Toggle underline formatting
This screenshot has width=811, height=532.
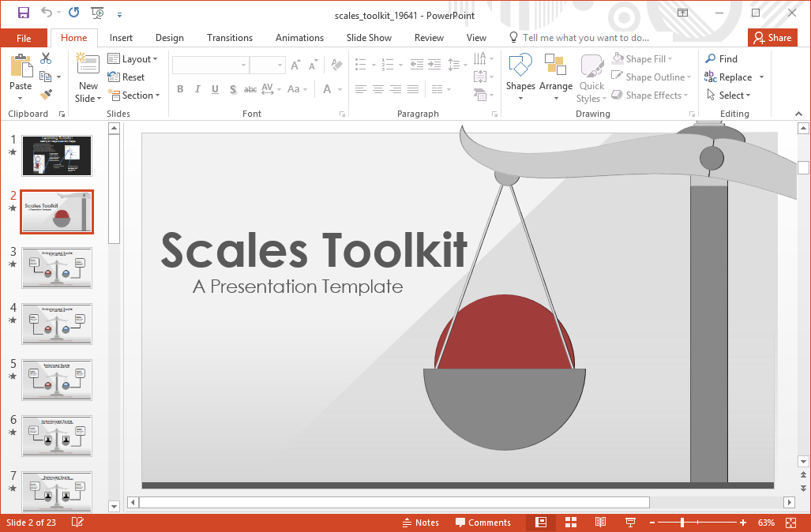[x=213, y=89]
